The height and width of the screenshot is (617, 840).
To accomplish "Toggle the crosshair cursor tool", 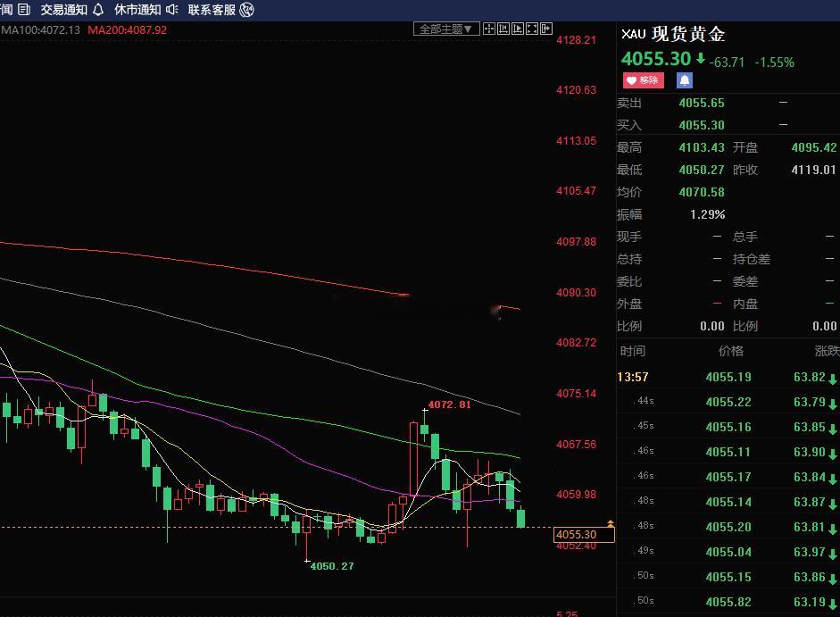I will (488, 29).
